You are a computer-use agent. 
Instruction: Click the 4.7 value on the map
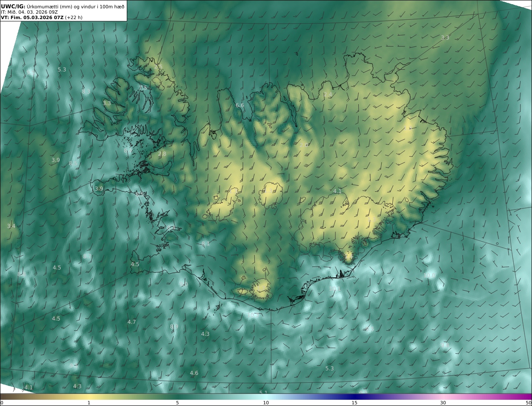132,322
